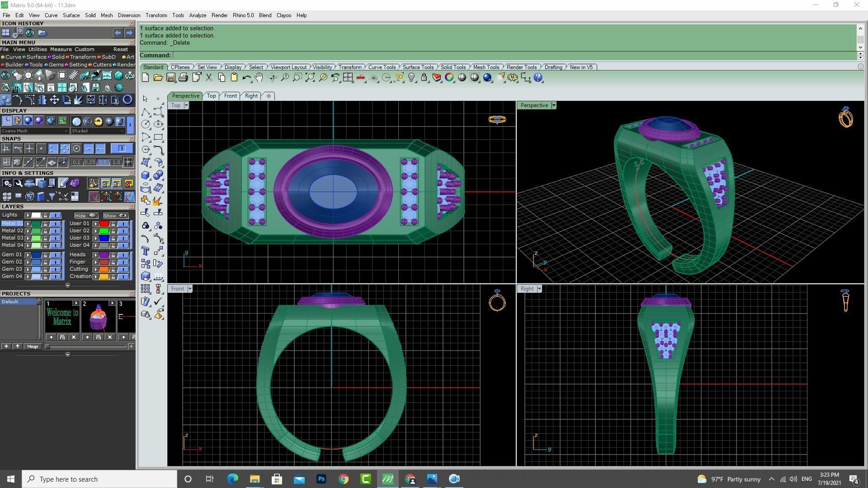Screen dimensions: 868x488
Task: Click the Text object tool in side toolbar
Action: coord(146,251)
